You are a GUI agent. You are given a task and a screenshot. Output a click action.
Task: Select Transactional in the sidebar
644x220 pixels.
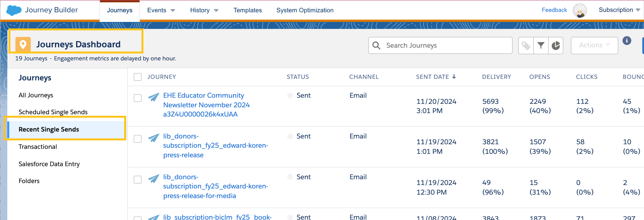(38, 147)
